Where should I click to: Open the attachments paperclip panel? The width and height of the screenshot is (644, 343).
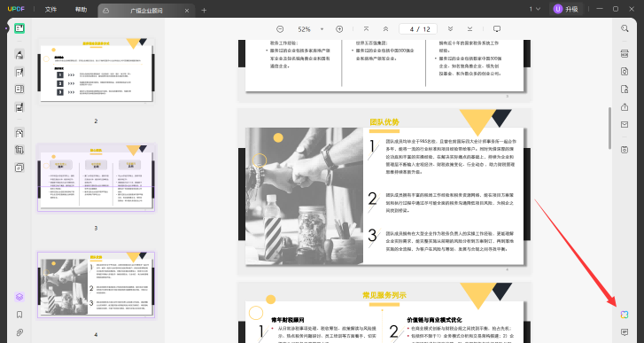coord(19,332)
